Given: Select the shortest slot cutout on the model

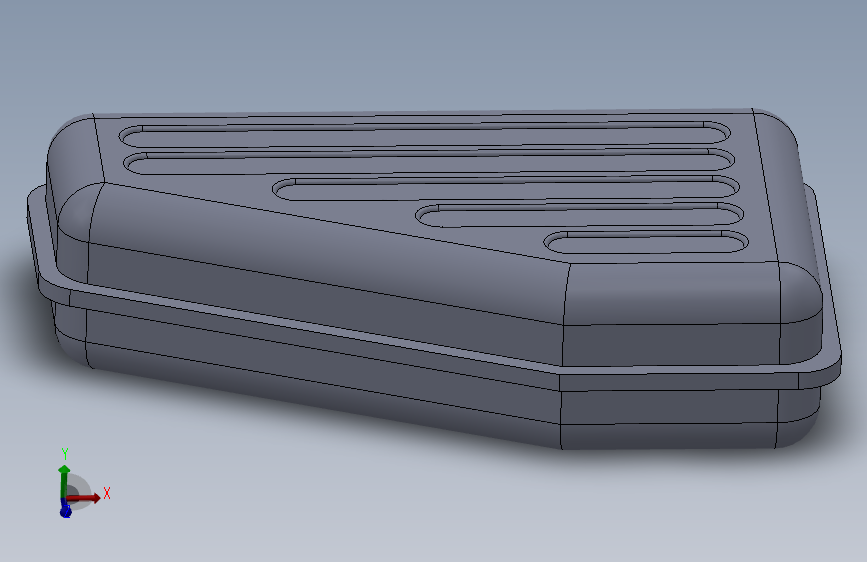Looking at the screenshot, I should [646, 242].
